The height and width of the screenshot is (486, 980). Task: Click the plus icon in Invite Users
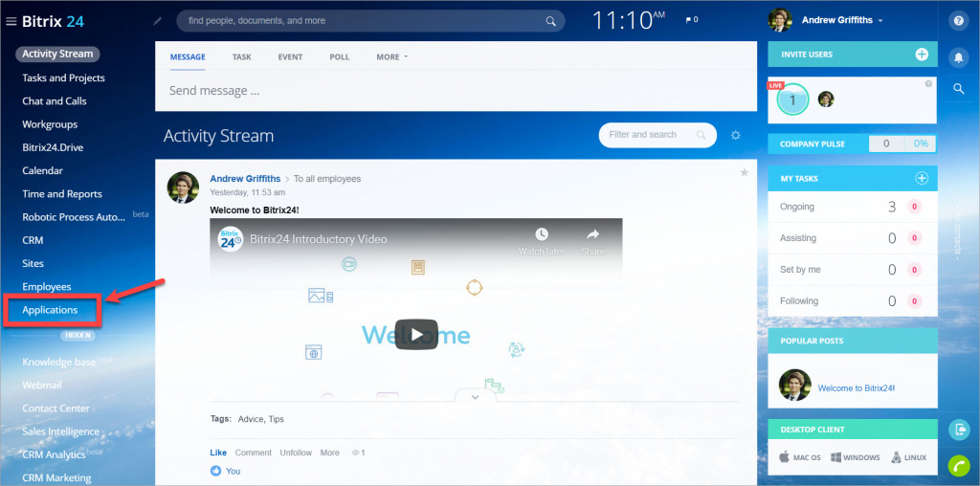[x=922, y=55]
